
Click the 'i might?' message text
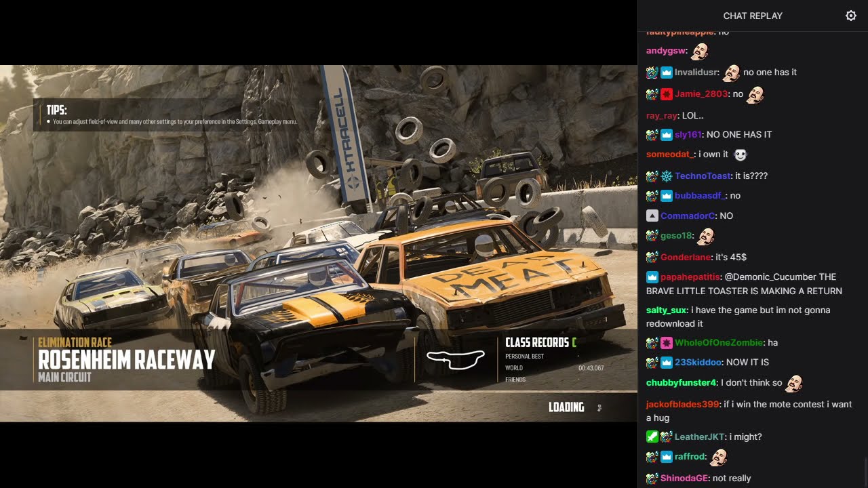(x=746, y=437)
